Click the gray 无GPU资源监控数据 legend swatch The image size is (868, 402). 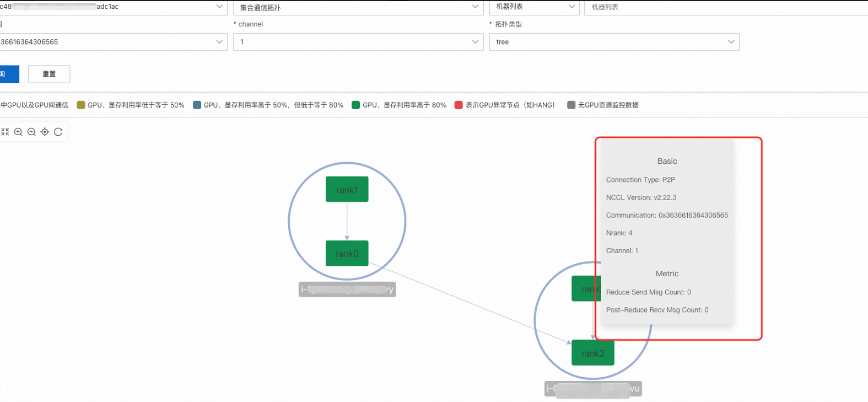(571, 105)
